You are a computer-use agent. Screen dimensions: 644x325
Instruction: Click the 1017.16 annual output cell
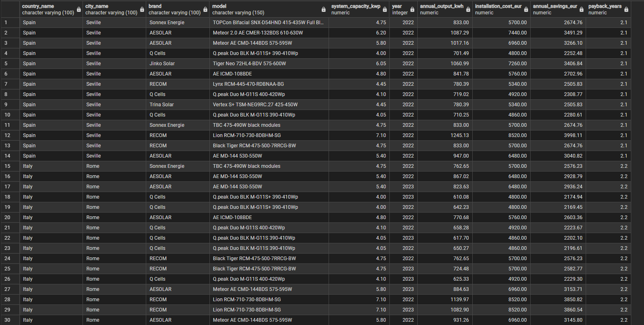pyautogui.click(x=445, y=43)
